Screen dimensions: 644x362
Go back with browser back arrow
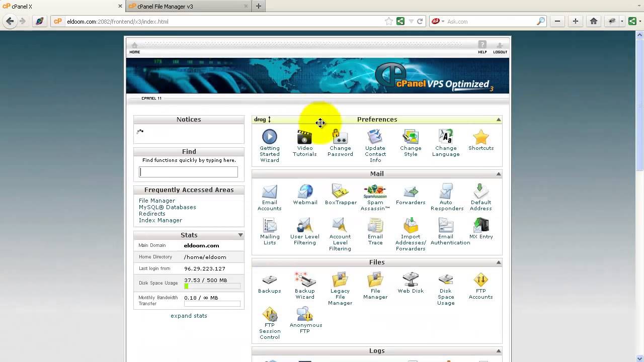[10, 21]
